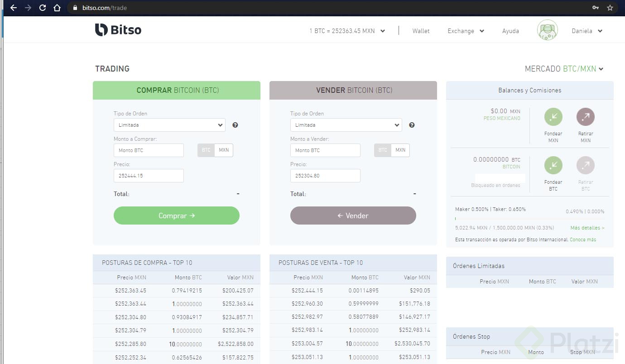625x364 pixels.
Task: Open help icon beside buy order type
Action: coord(235,125)
